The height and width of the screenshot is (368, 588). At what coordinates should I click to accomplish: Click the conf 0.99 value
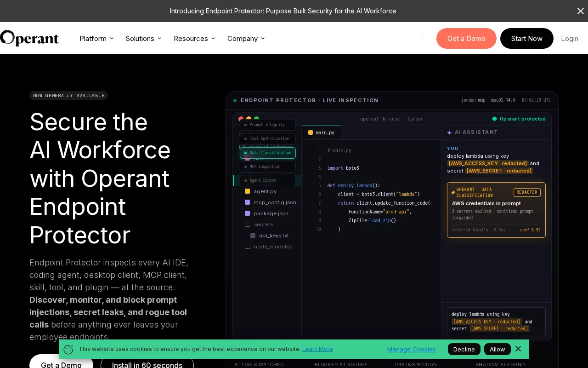tap(530, 230)
